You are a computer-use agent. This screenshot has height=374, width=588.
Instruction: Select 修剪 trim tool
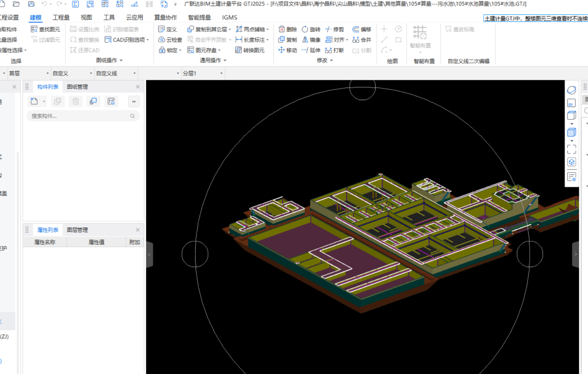coord(335,29)
